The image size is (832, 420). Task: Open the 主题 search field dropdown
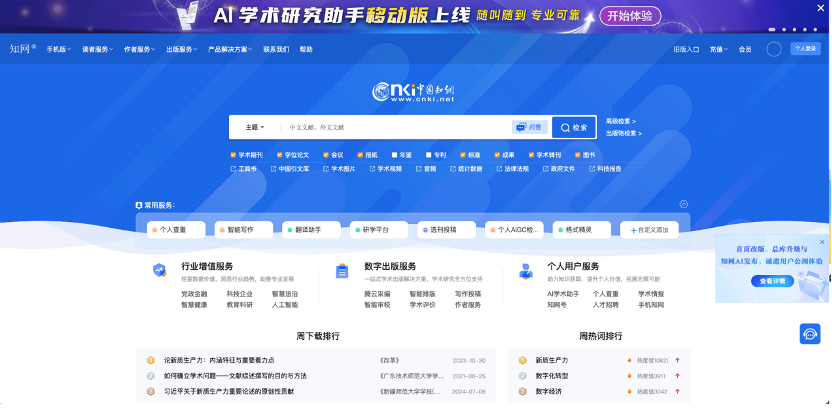click(255, 127)
